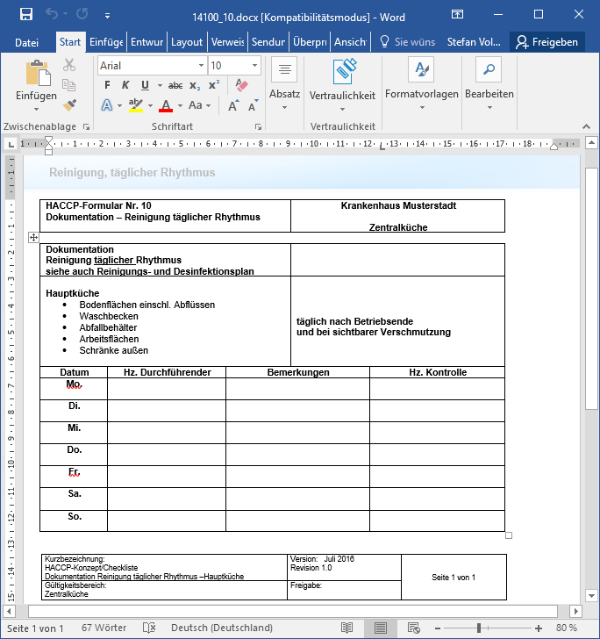Open the Vertraulichkeit sensitivity tag icon
The width and height of the screenshot is (600, 639).
point(343,71)
